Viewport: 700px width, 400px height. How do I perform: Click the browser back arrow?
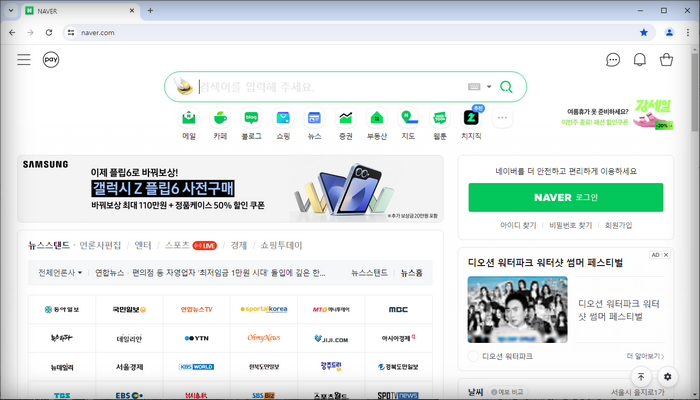tap(12, 33)
